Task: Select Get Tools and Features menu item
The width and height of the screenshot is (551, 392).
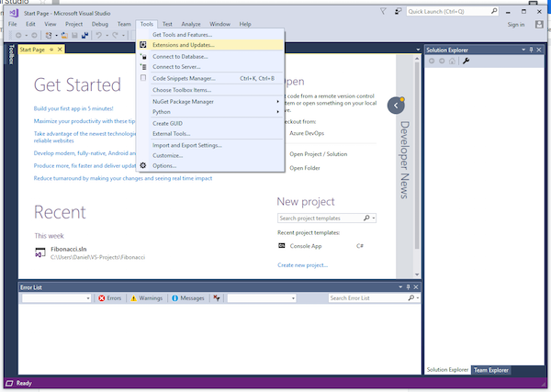Action: tap(210, 35)
